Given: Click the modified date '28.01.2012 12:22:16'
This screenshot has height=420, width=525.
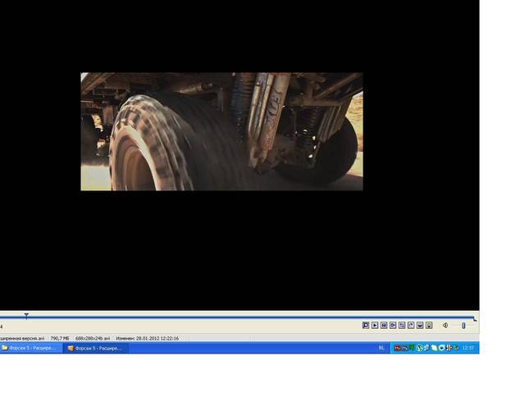Looking at the screenshot, I should pos(157,338).
